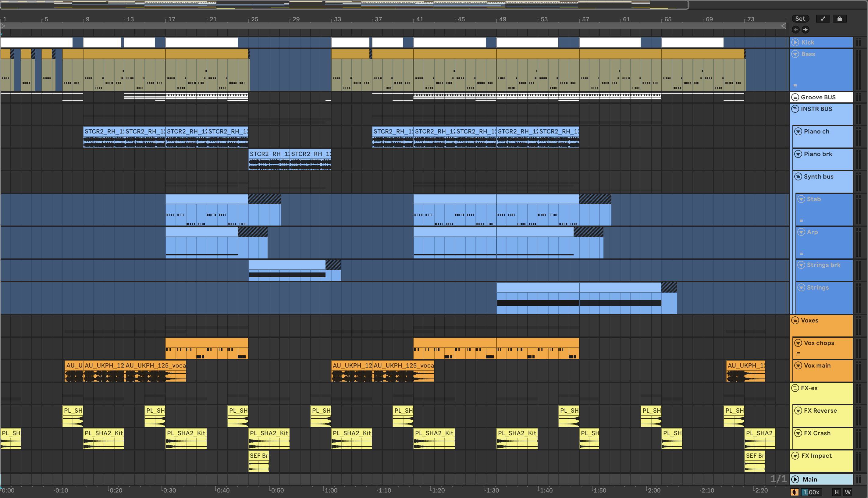Fold the Synth bus group
Viewport: 868px width, 498px height.
coord(798,176)
